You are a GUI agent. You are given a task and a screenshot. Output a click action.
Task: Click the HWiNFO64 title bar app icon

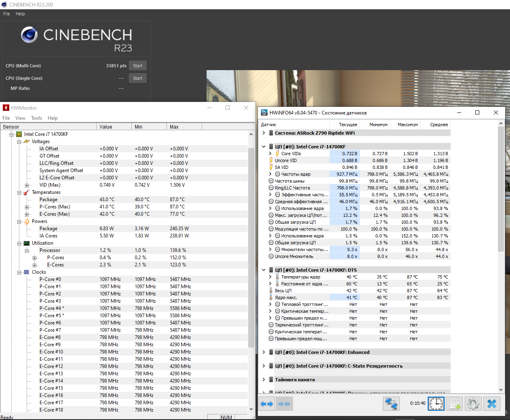click(264, 112)
